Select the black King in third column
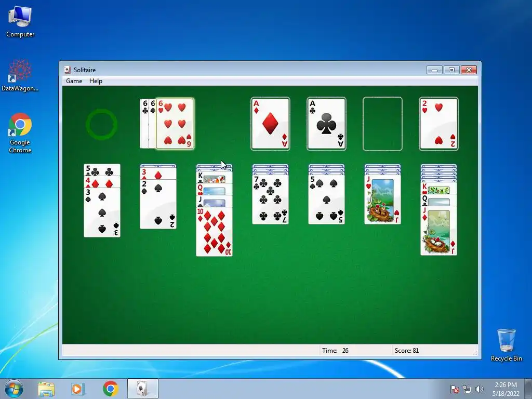Image resolution: width=532 pixels, height=399 pixels. coord(215,177)
